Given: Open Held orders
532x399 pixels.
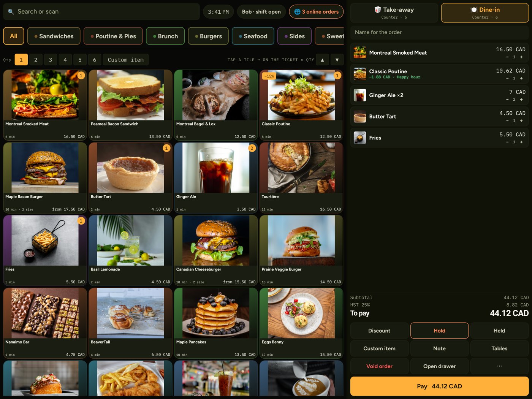Looking at the screenshot, I should 499,331.
